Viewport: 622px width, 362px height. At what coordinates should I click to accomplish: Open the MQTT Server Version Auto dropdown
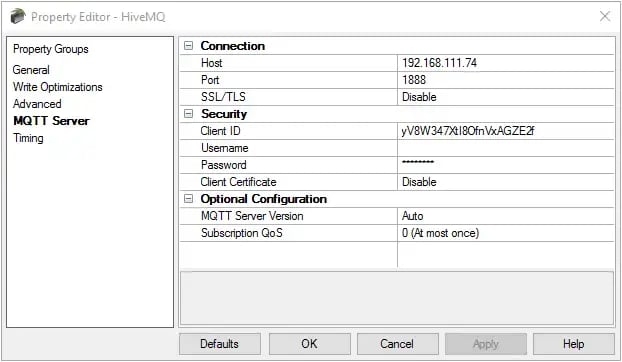click(505, 216)
